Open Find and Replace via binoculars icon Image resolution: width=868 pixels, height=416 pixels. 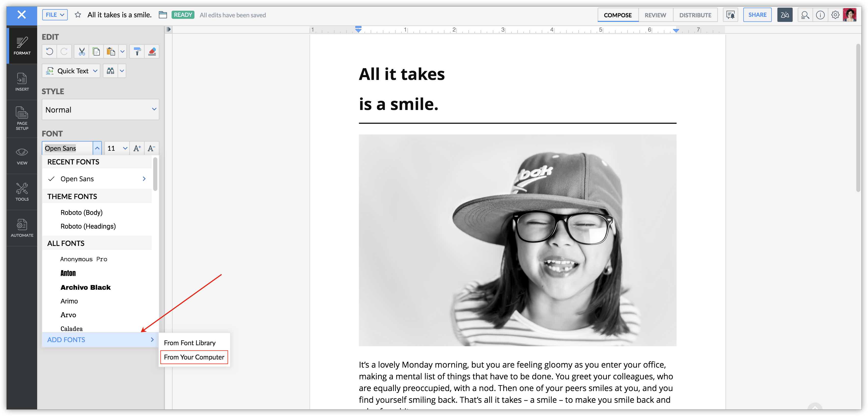click(110, 71)
